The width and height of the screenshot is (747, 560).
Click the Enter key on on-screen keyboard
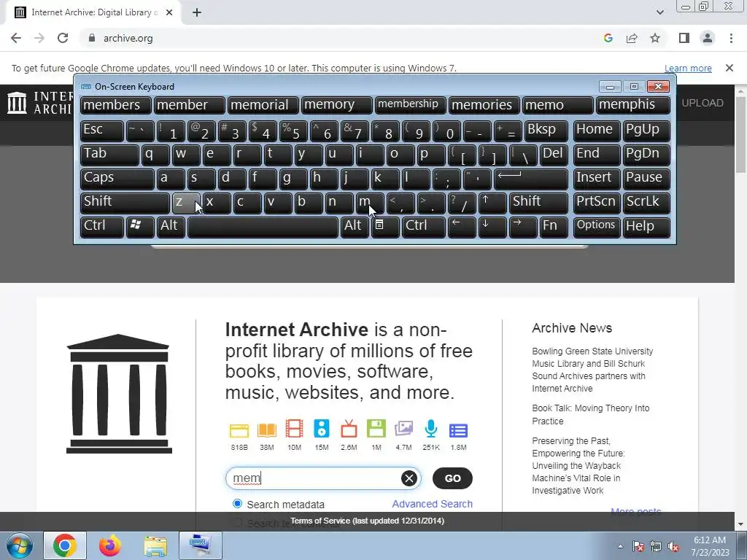pyautogui.click(x=531, y=179)
